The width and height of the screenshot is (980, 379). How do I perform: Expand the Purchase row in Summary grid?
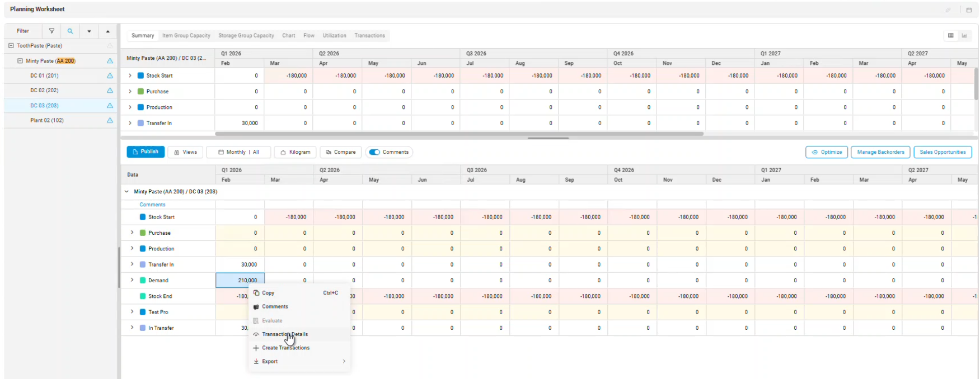click(130, 91)
